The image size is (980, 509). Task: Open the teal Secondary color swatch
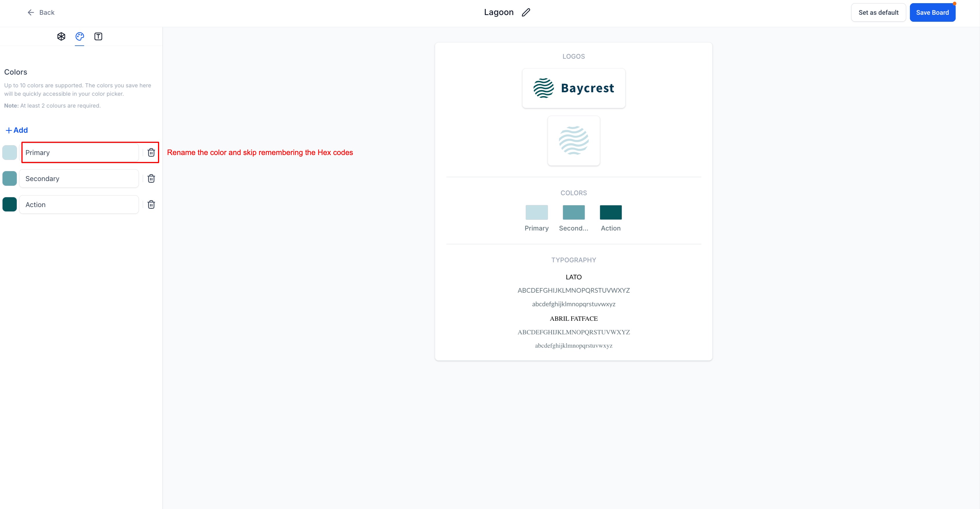click(10, 179)
